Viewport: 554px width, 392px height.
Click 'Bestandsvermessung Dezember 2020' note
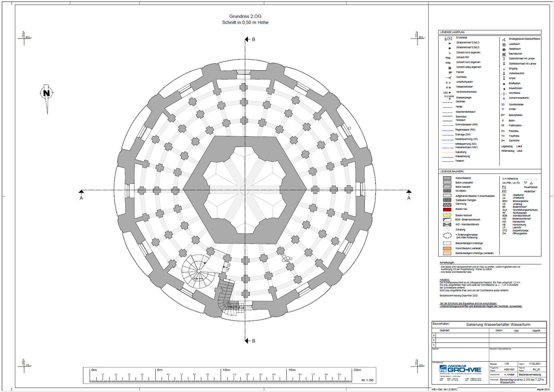point(459,296)
